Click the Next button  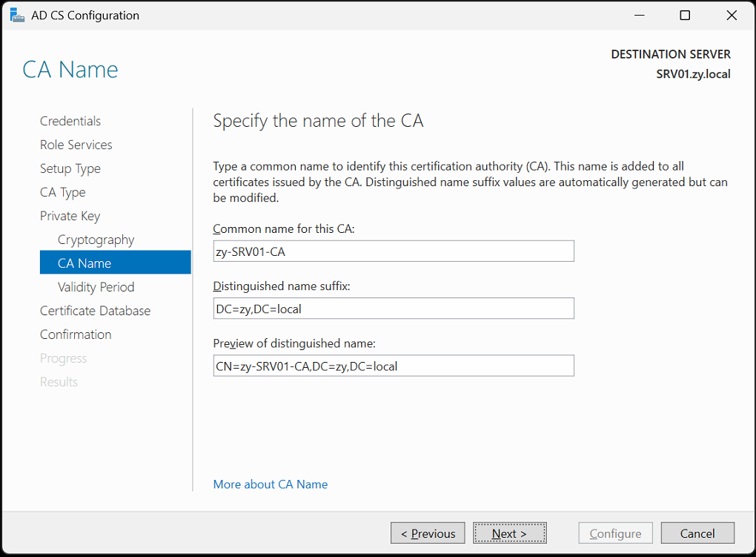pos(510,533)
